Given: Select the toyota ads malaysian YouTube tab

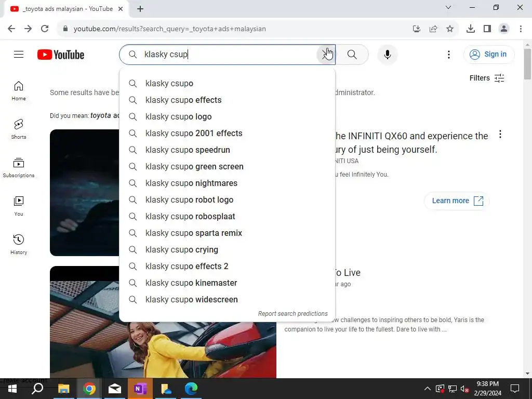Looking at the screenshot, I should 66,9.
